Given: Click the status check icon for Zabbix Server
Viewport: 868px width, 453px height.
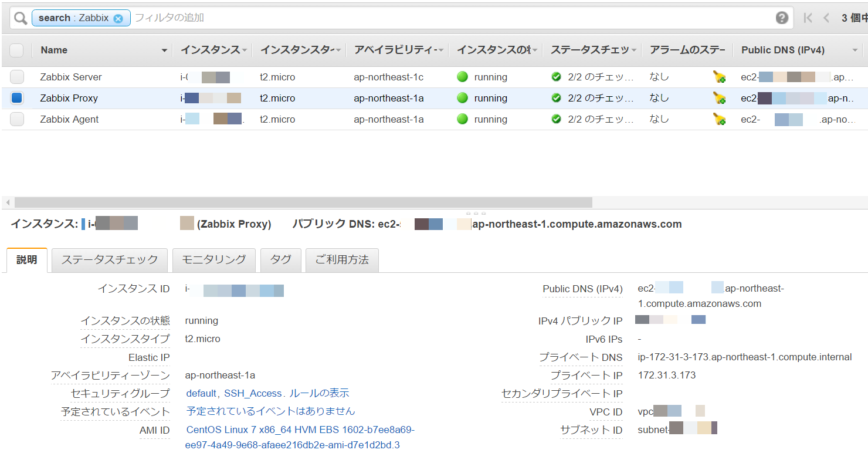Looking at the screenshot, I should click(x=556, y=77).
